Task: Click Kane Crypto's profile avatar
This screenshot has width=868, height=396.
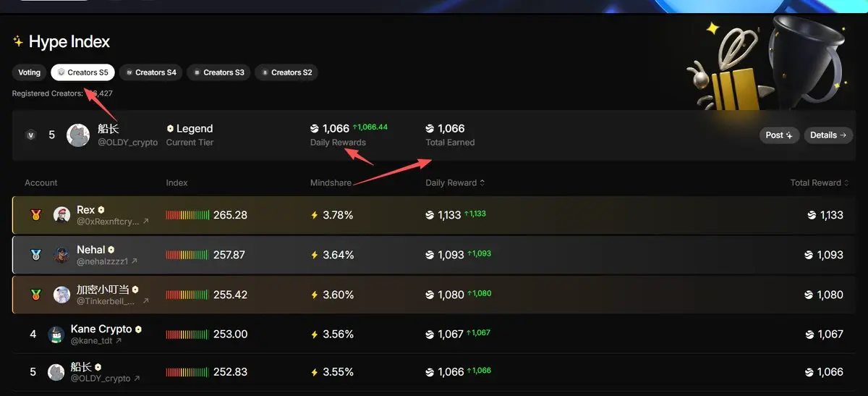Action: [56, 334]
